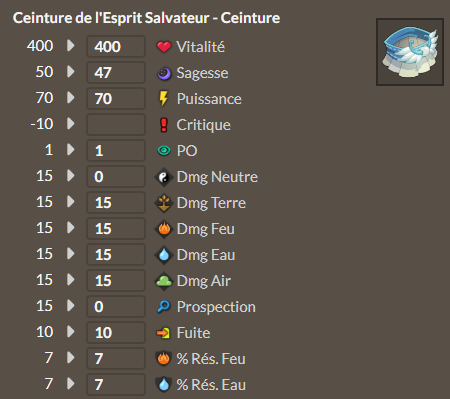Click the arrow beside Sagesse max 50
Screen dimensions: 450x399
[x=70, y=71]
